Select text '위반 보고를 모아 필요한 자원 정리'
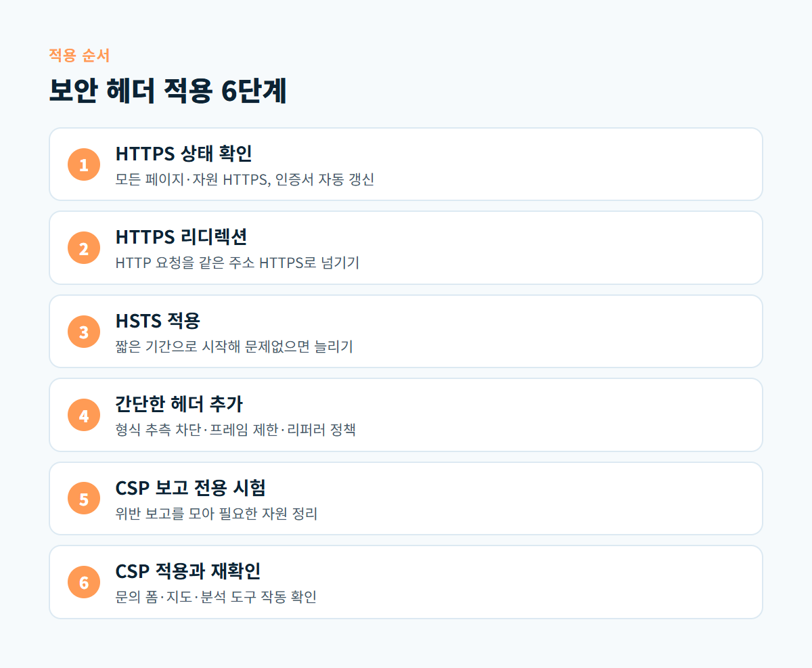Viewport: 812px width, 668px height. click(x=217, y=514)
